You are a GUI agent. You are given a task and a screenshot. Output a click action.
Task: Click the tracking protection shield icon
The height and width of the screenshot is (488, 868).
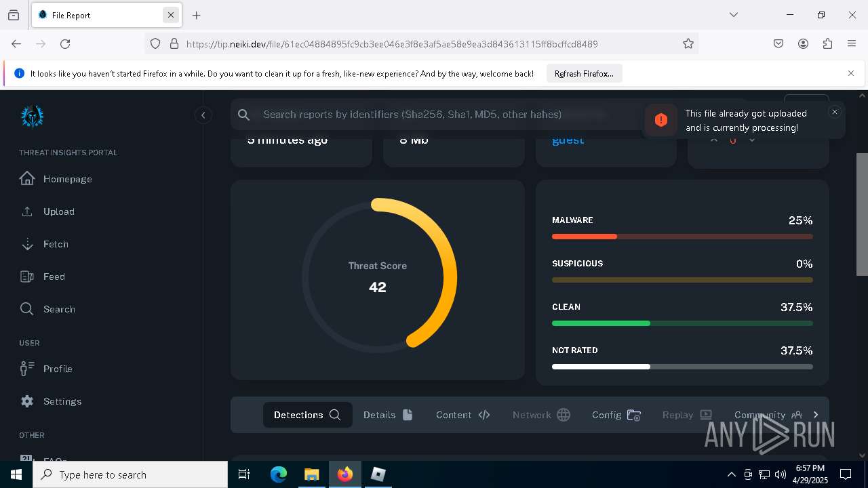(155, 43)
